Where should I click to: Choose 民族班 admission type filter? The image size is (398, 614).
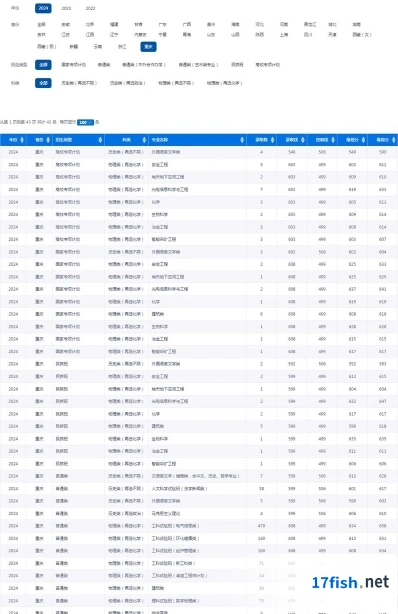[x=237, y=65]
